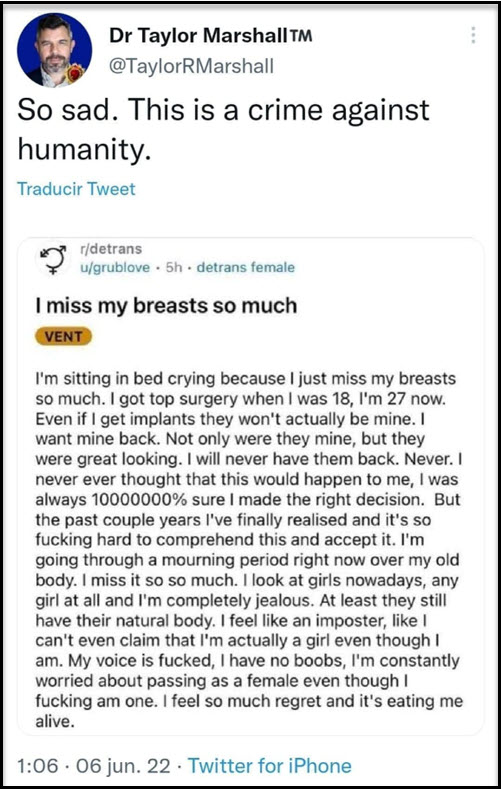The height and width of the screenshot is (789, 501).
Task: Select the VENT post tag
Action: click(x=64, y=337)
